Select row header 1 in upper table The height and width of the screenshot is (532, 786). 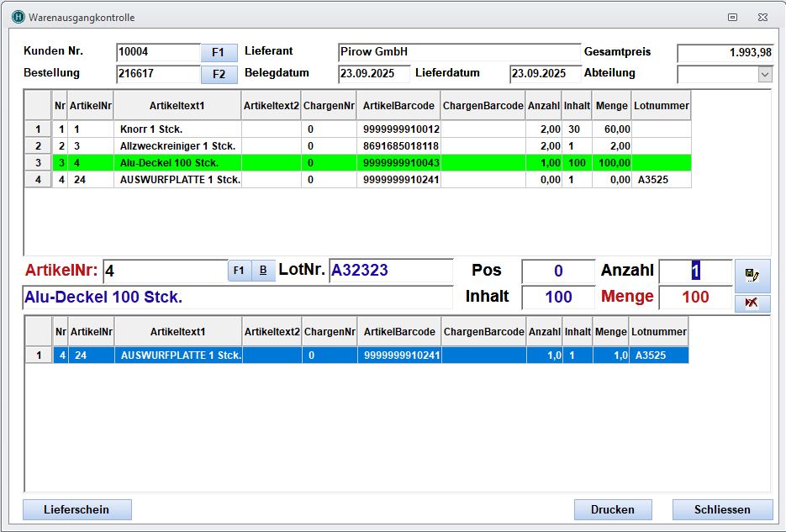37,129
